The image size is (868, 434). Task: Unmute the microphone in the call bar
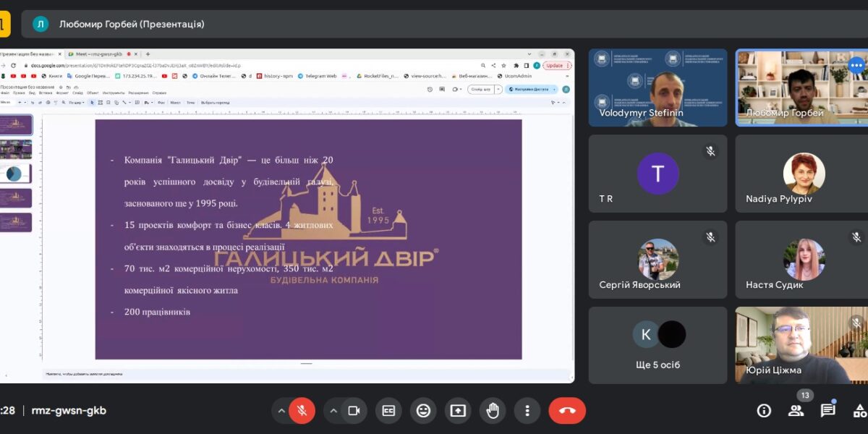click(x=302, y=411)
